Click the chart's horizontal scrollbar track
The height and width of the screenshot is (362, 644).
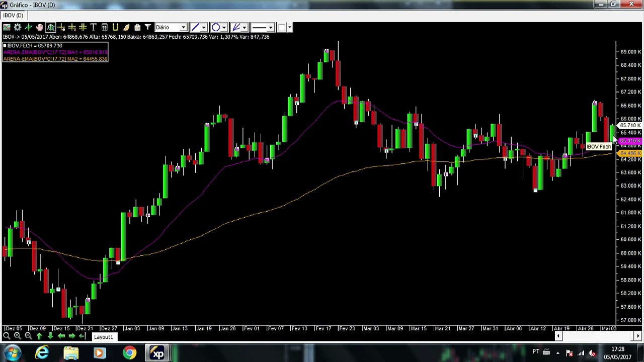tap(598, 336)
